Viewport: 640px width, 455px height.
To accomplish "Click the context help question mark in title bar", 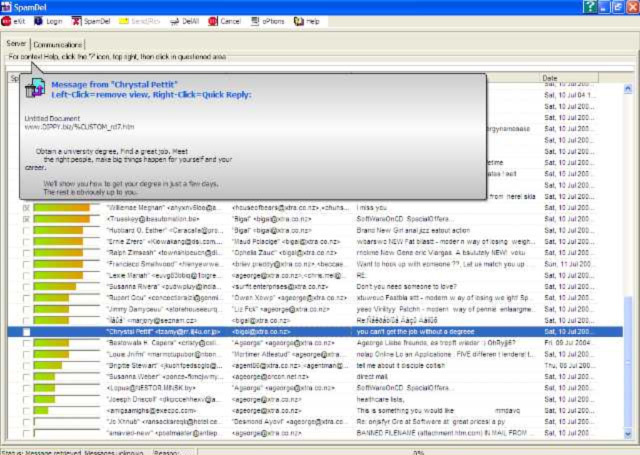I will pos(591,6).
